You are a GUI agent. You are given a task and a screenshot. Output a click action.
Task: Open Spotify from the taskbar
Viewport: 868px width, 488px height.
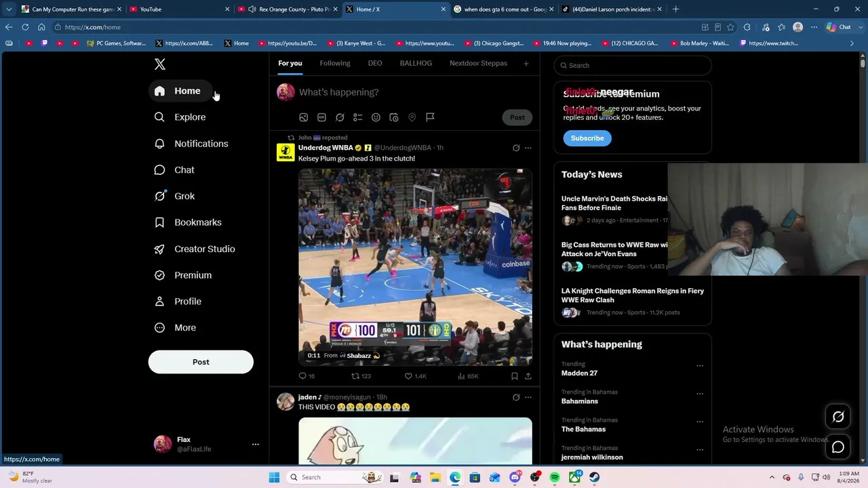555,477
